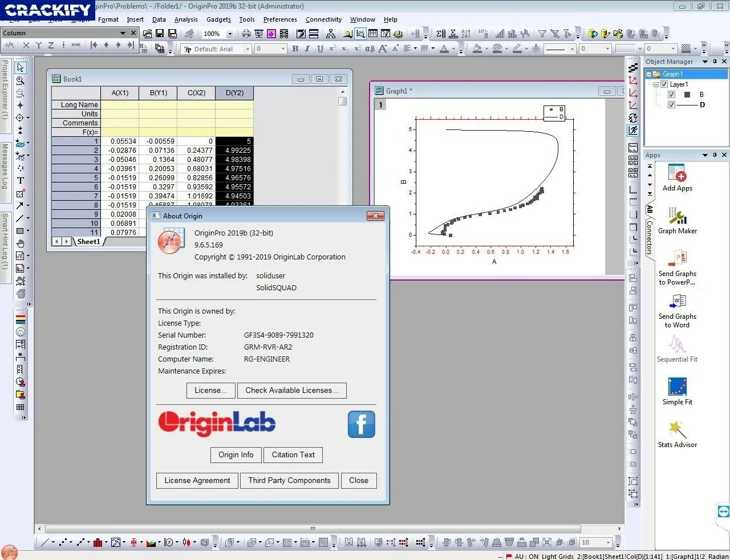Click the Sort icon in toolbar
The height and width of the screenshot is (560, 730).
coord(467,34)
